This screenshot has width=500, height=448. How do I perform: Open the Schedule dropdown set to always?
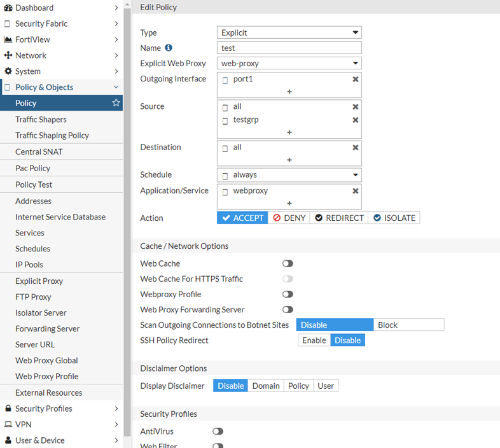pos(289,175)
